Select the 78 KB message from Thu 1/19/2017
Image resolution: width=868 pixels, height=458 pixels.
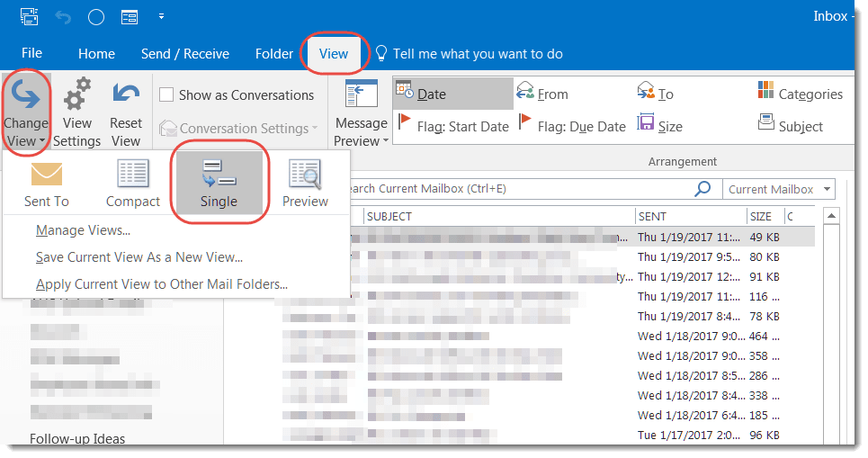[x=548, y=316]
